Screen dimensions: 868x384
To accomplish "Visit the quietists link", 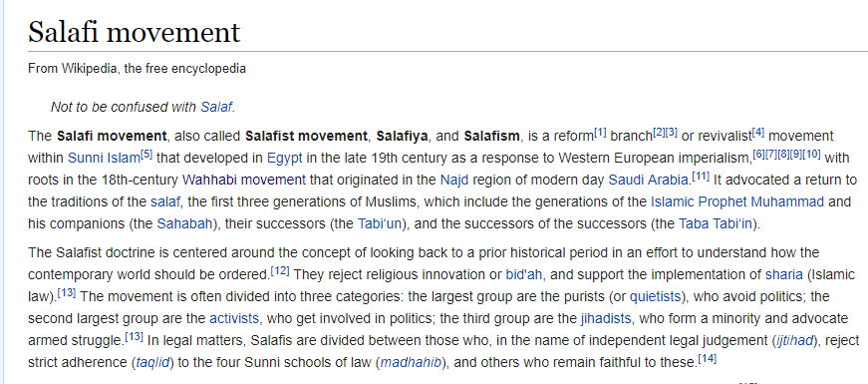I will coord(655,296).
